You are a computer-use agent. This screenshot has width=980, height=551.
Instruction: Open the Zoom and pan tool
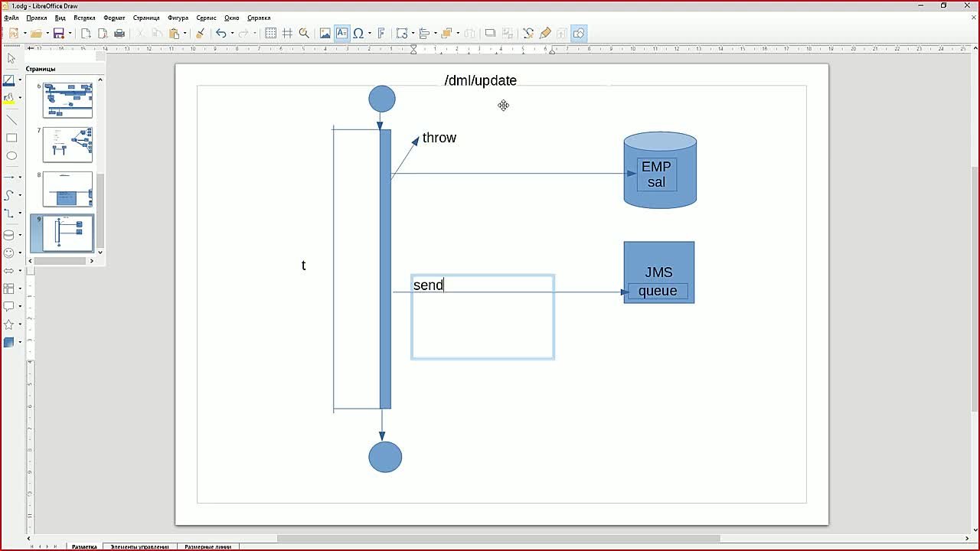pyautogui.click(x=304, y=33)
